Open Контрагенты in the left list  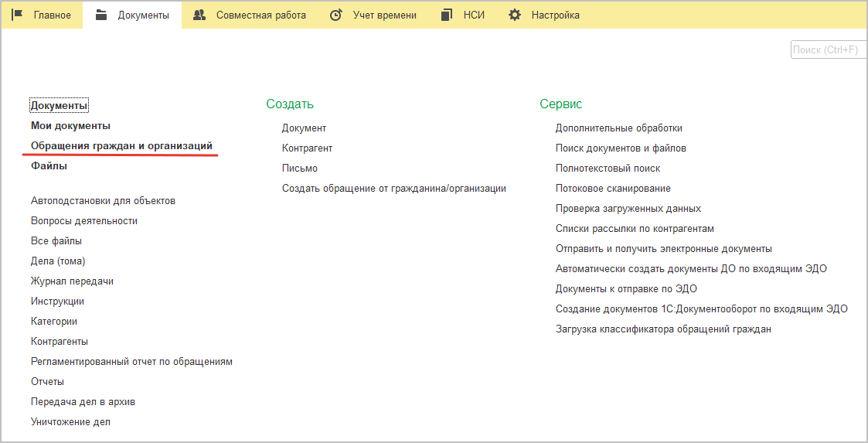[60, 341]
